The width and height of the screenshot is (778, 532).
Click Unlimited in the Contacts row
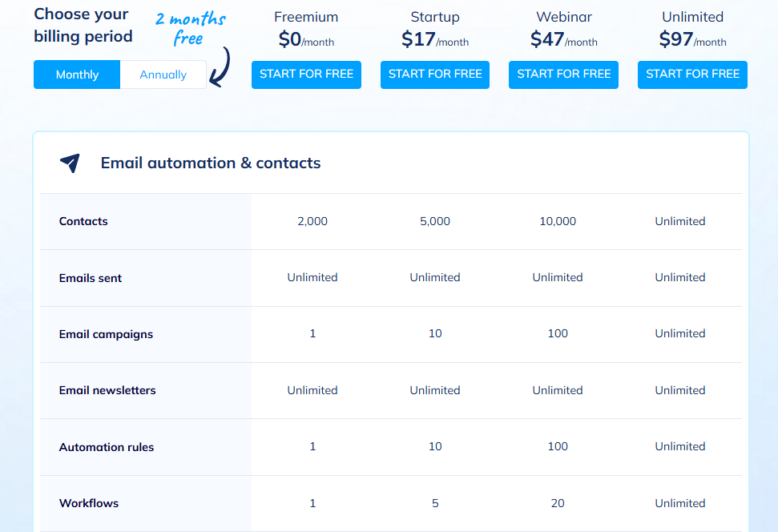(680, 221)
